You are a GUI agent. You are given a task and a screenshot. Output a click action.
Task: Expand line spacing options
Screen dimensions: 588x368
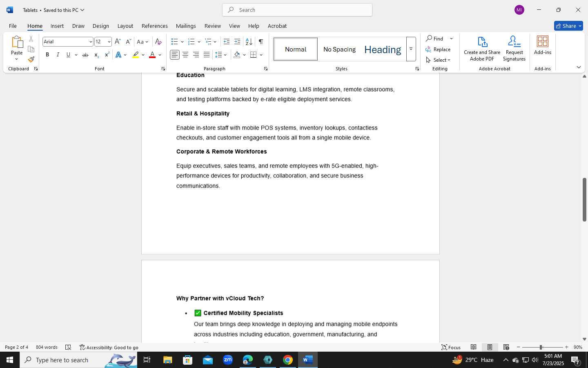225,55
